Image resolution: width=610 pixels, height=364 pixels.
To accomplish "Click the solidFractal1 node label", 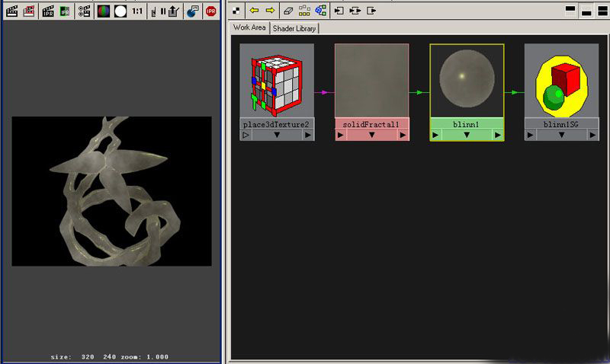I will (x=371, y=124).
